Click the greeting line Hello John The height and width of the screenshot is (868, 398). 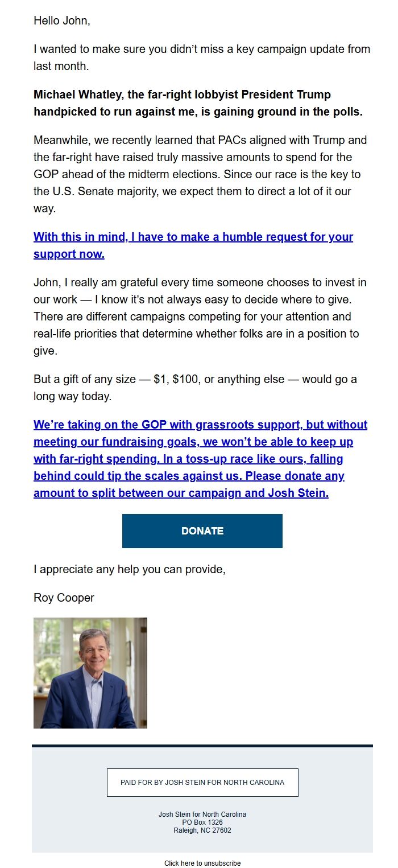point(63,20)
